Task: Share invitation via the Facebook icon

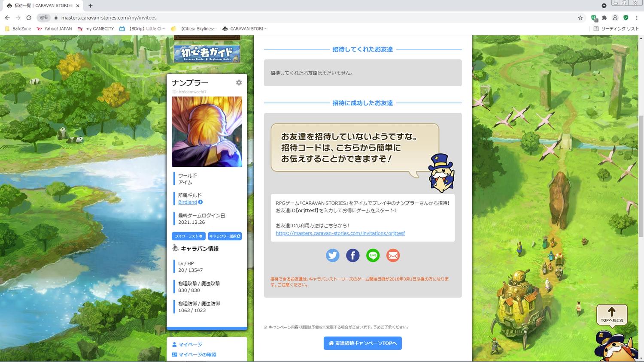Action: [352, 256]
